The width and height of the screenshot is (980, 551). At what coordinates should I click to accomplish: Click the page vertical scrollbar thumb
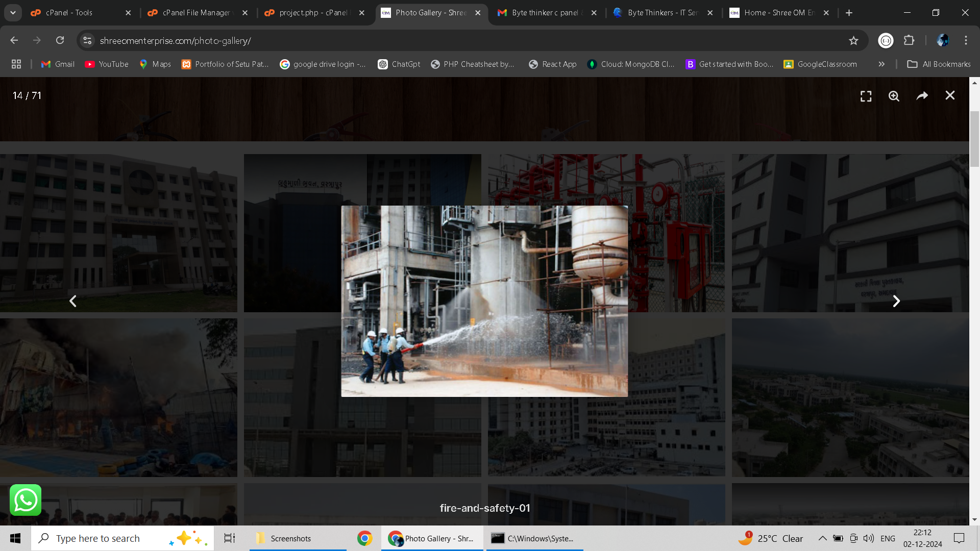[974, 138]
